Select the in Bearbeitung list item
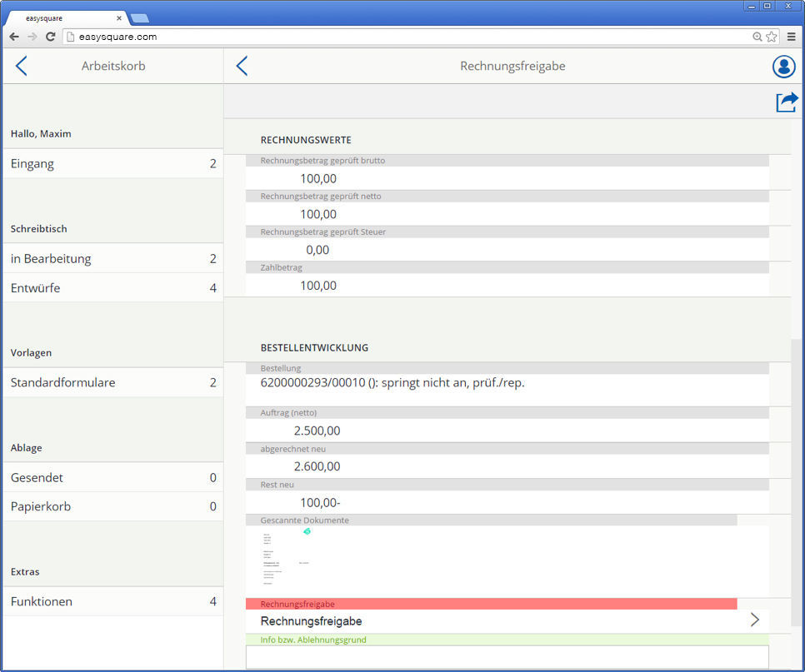 click(112, 259)
